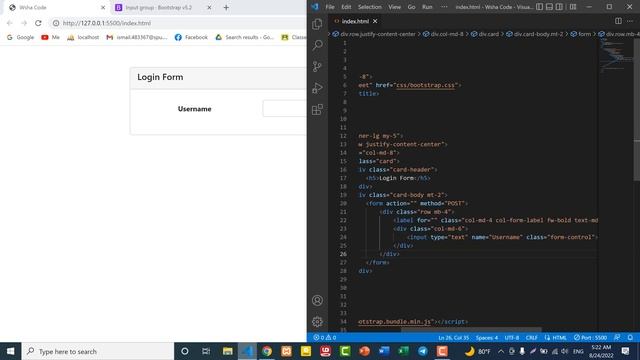Screen dimensions: 640x360
Task: Open the Manage gear settings in VS Code
Action: pyautogui.click(x=317, y=322)
